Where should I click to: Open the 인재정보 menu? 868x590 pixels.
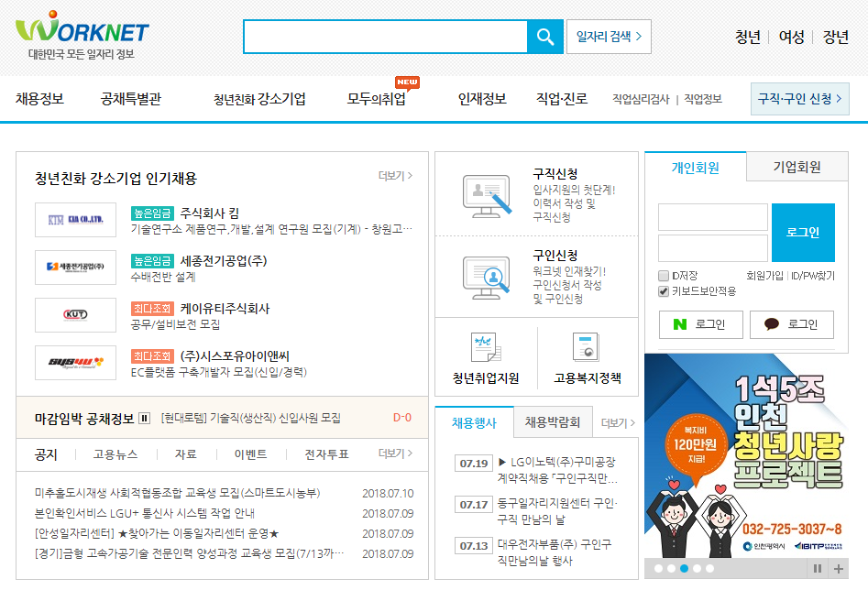coord(482,99)
